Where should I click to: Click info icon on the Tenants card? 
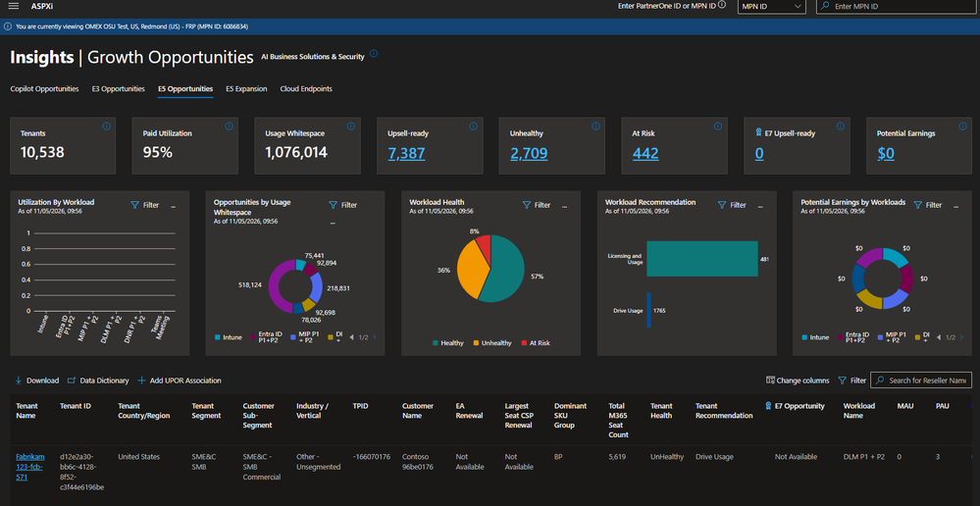point(106,126)
